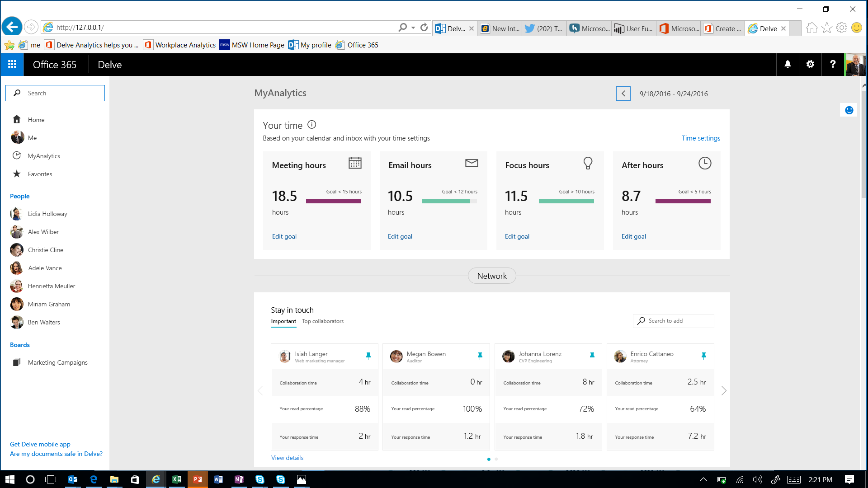Click Edit goal under Focus hours
Image resolution: width=868 pixels, height=488 pixels.
click(x=517, y=236)
